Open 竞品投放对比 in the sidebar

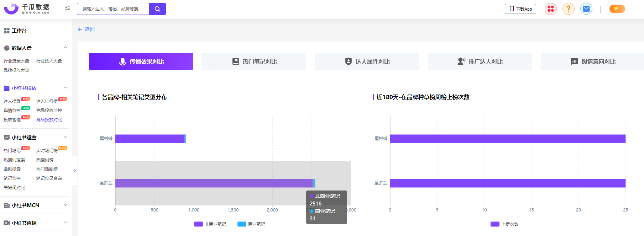click(49, 120)
